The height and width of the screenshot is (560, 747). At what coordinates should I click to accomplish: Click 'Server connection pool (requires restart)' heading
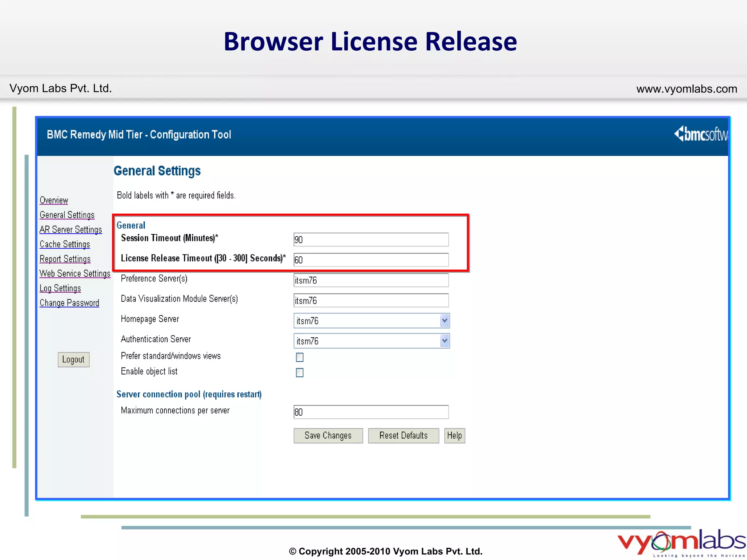189,394
